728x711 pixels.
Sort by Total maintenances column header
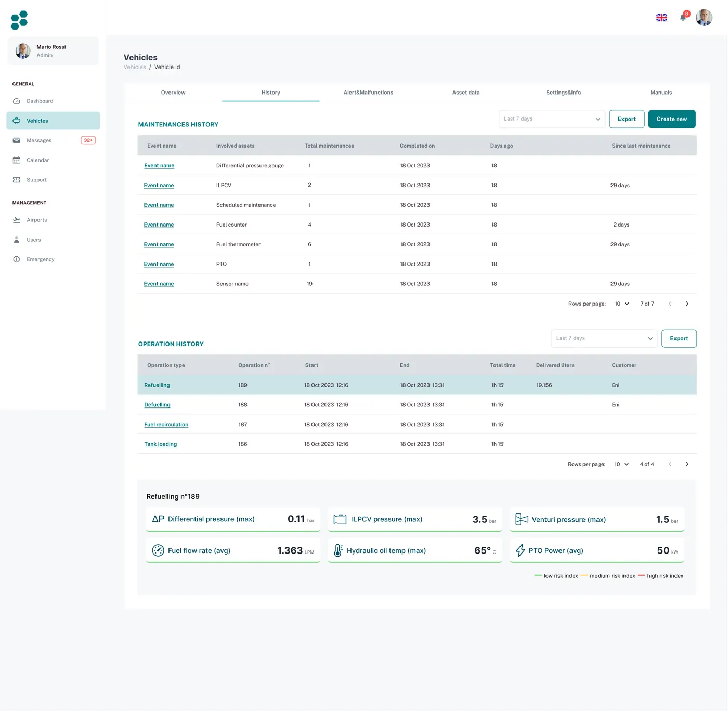pyautogui.click(x=329, y=146)
